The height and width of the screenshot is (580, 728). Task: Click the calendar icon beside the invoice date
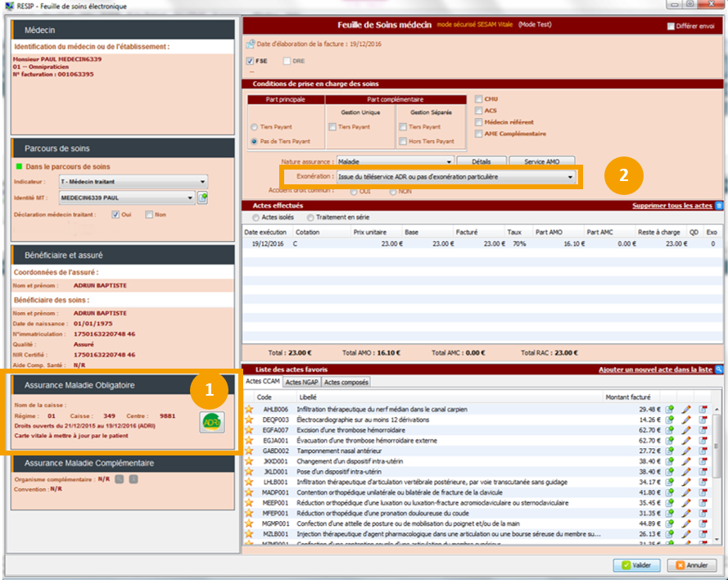coord(249,43)
